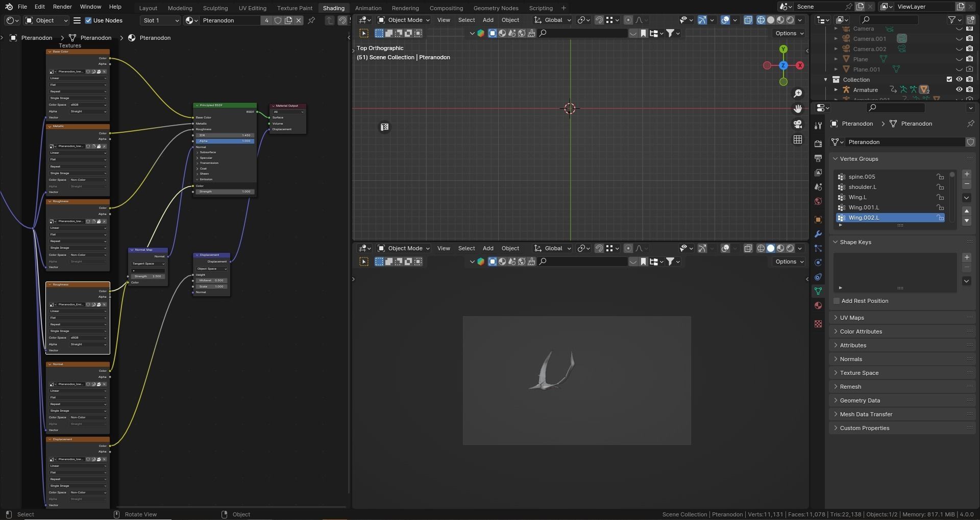Expand the Geometry Data panel

[836, 400]
